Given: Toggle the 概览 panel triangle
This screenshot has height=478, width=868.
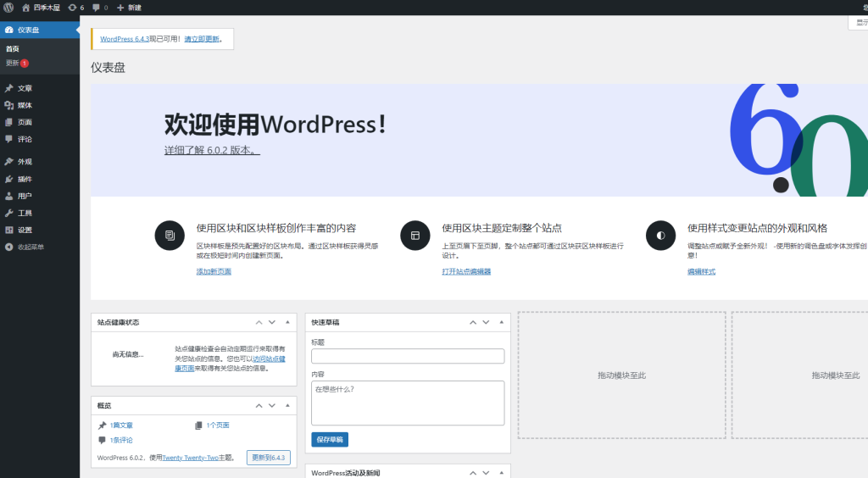Looking at the screenshot, I should click(x=287, y=404).
